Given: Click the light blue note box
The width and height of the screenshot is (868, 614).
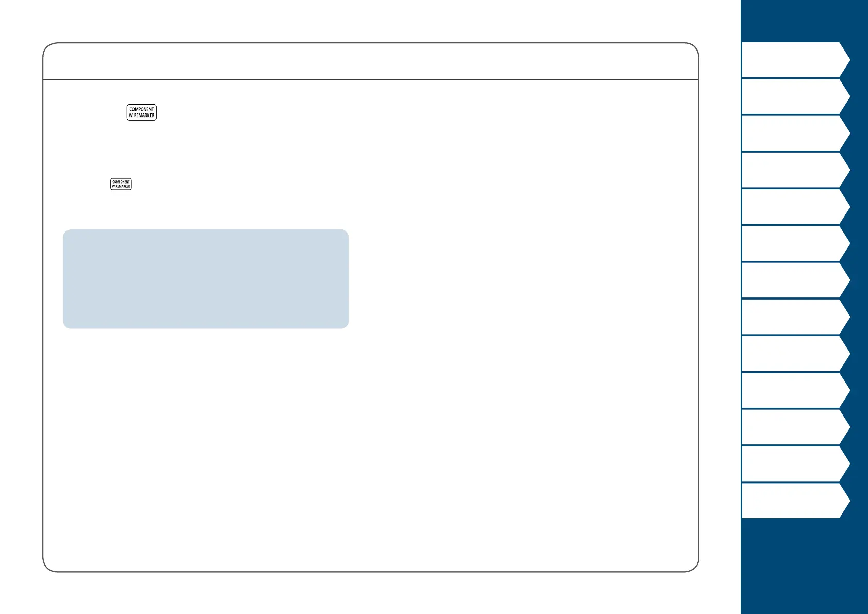Looking at the screenshot, I should click(x=206, y=279).
